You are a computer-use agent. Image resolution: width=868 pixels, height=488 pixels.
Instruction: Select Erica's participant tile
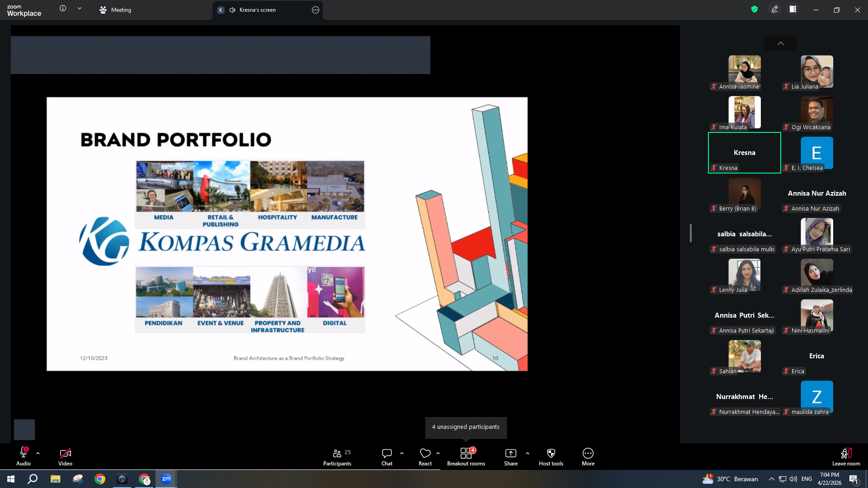pyautogui.click(x=817, y=356)
